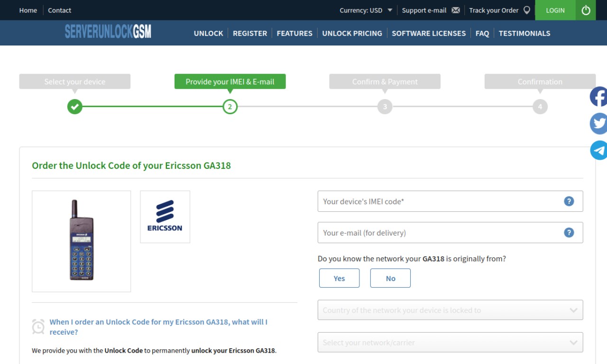Image resolution: width=607 pixels, height=364 pixels.
Task: Click the green checkmark step one circle
Action: pyautogui.click(x=75, y=107)
